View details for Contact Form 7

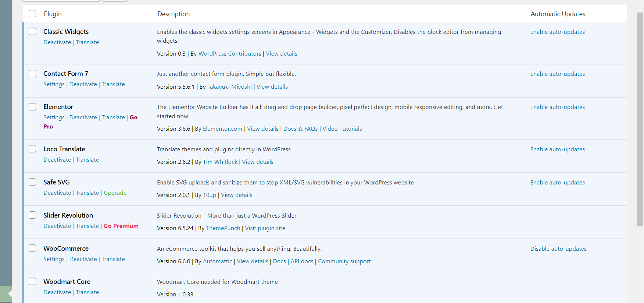coord(272,87)
